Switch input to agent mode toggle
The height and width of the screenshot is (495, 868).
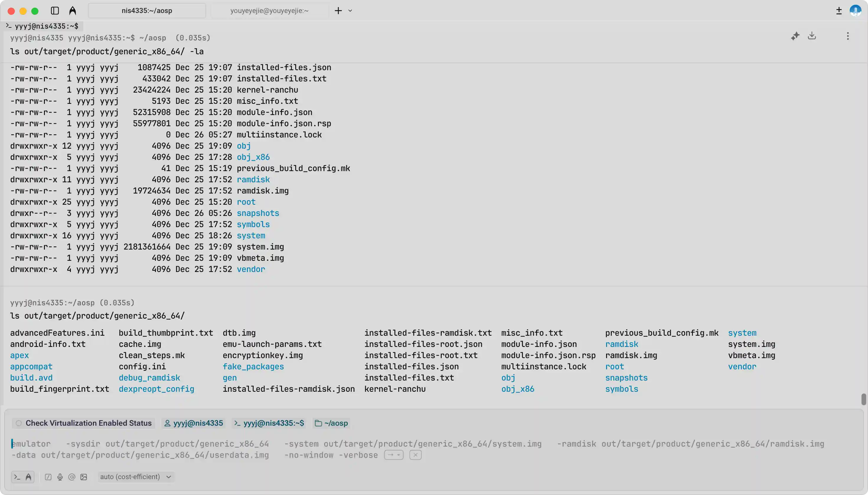coord(29,477)
